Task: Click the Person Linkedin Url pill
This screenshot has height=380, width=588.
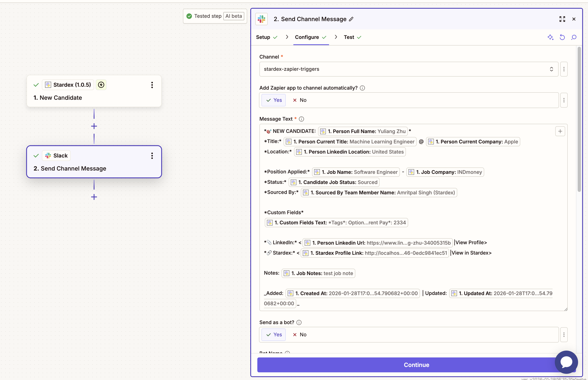Action: [377, 243]
